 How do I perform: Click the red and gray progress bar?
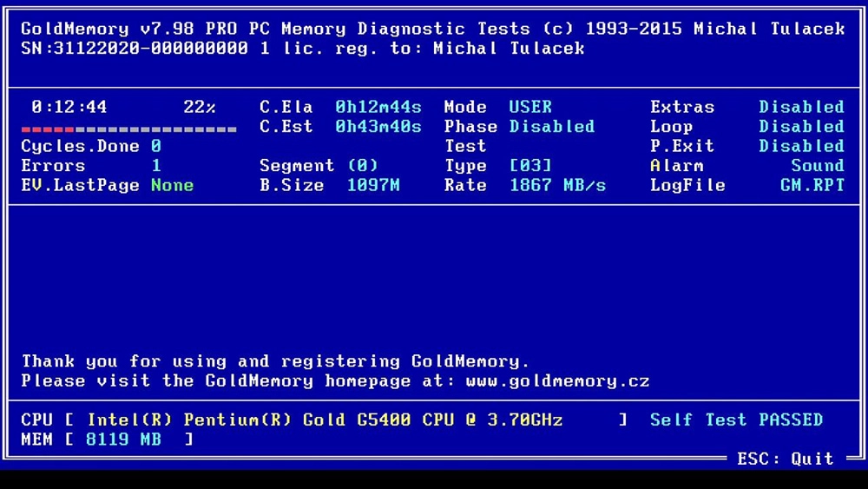point(128,129)
